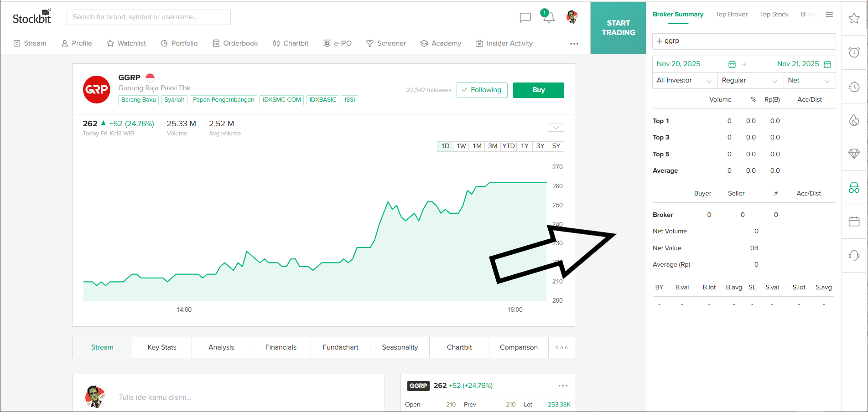Viewport: 868px width, 412px height.
Task: Open the calendar sidebar icon
Action: click(854, 221)
